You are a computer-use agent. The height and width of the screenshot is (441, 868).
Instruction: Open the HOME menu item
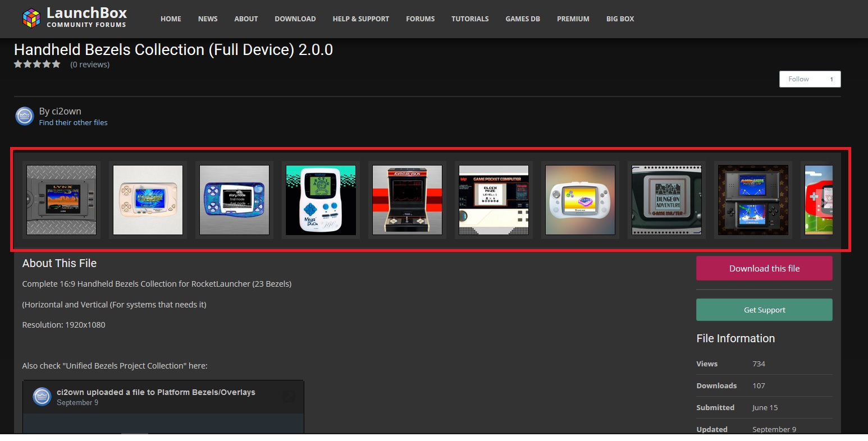click(171, 19)
